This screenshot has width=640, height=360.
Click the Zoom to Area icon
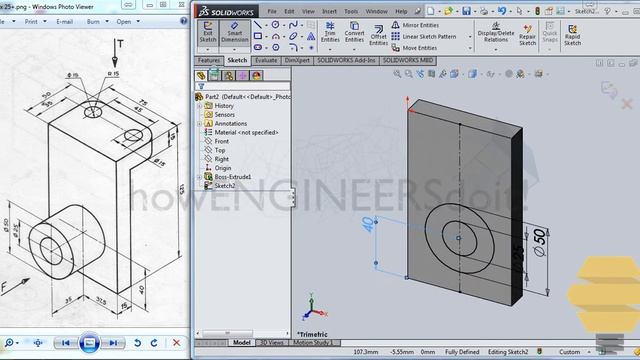click(409, 74)
